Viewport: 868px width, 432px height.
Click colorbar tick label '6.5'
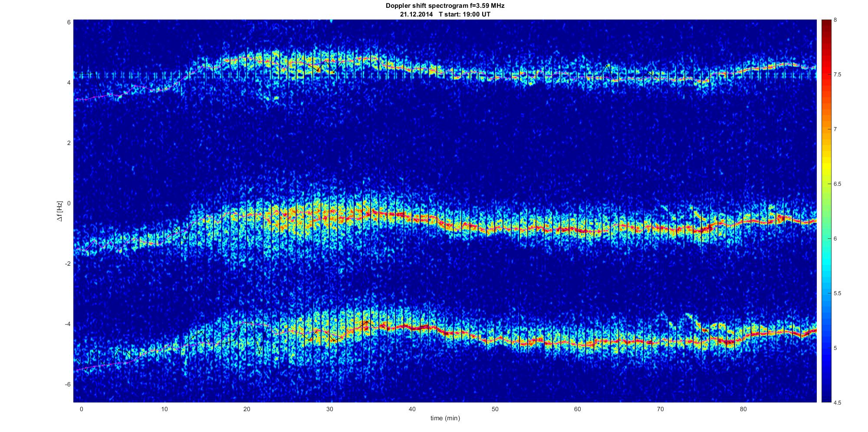tap(838, 184)
